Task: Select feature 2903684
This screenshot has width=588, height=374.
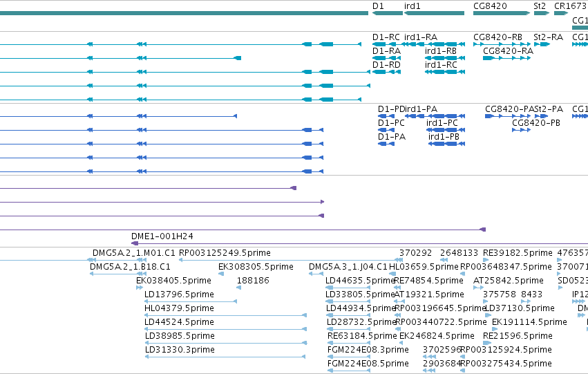Action: 429,371
